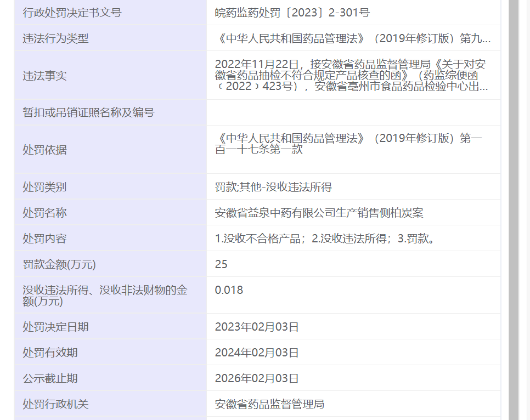Click the fine amount value 25

coord(221,264)
